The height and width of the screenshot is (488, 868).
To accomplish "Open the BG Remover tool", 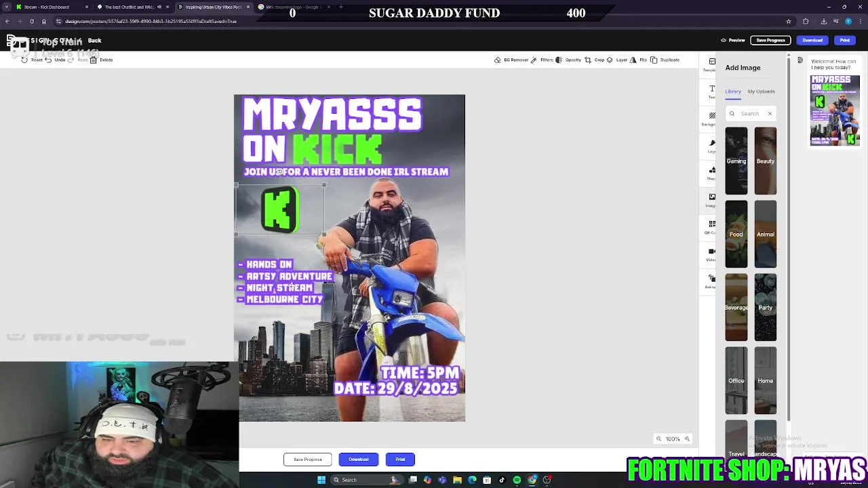I will [511, 60].
